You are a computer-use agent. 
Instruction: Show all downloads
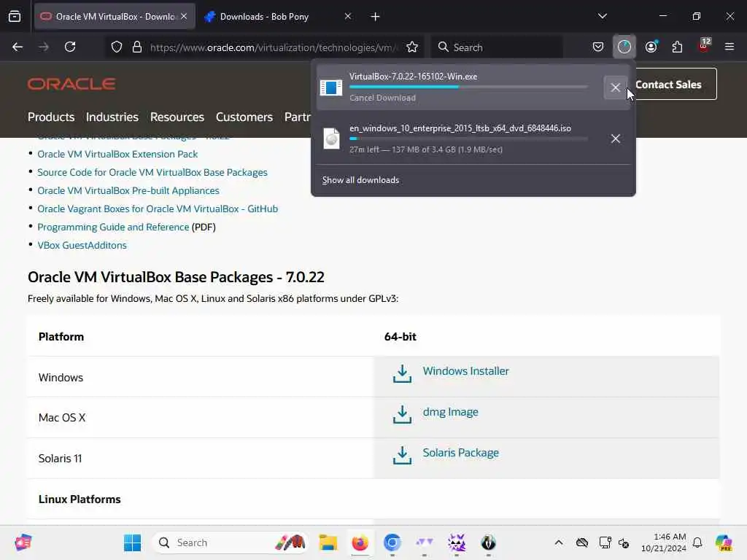coord(360,180)
